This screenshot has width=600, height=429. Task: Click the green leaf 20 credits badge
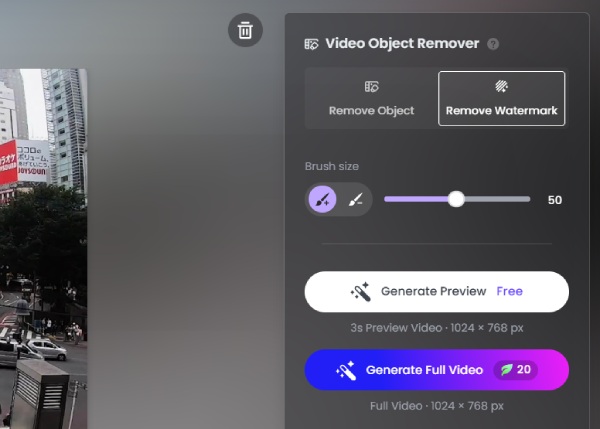point(515,370)
